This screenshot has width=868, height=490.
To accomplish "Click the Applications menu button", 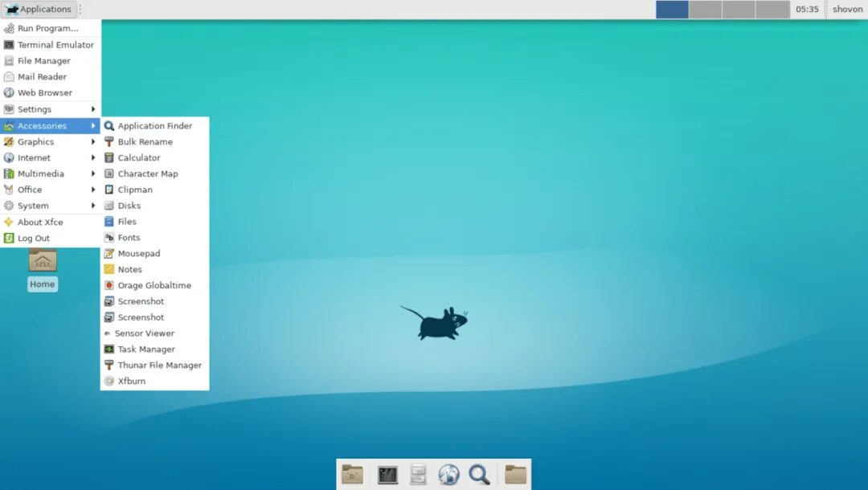I will (x=39, y=10).
